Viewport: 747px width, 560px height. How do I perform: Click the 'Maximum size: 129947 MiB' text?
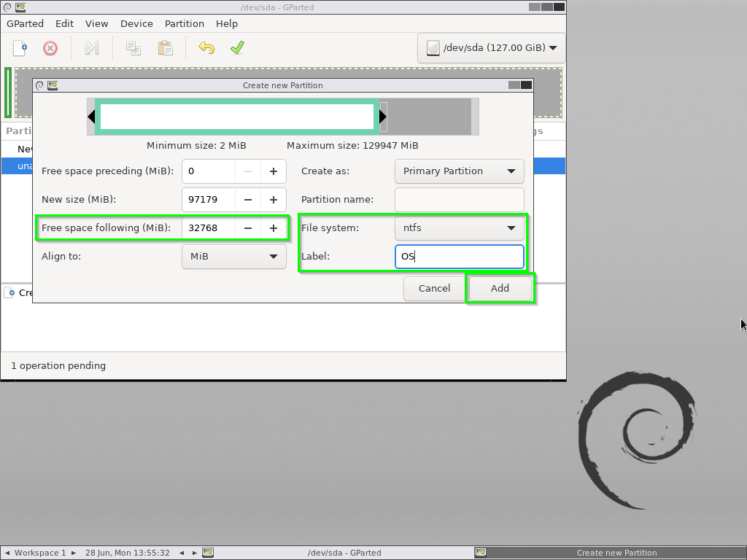352,146
